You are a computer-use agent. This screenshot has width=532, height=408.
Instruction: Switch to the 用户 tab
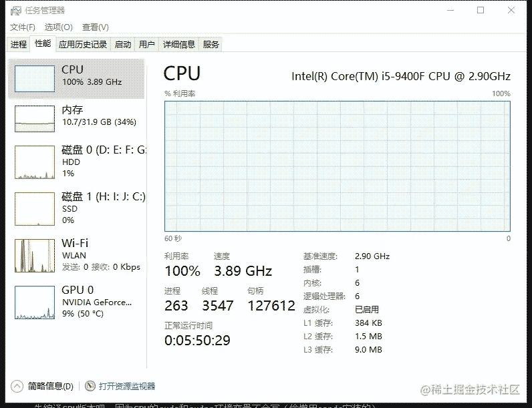coord(146,44)
